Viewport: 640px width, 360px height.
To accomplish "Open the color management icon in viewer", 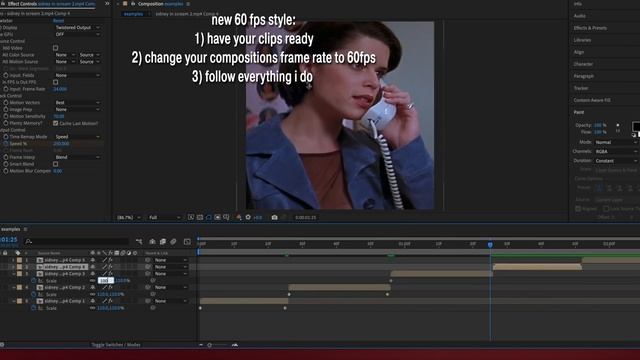I will pyautogui.click(x=239, y=218).
